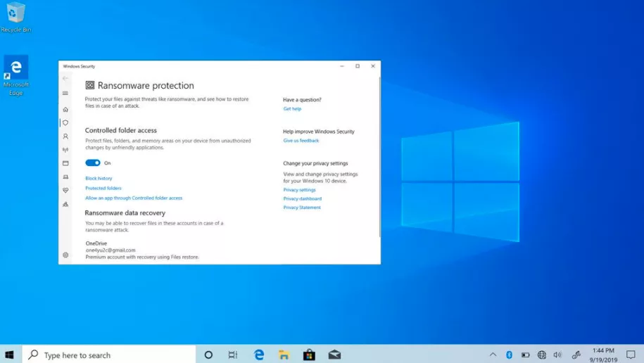The height and width of the screenshot is (363, 644).
Task: Click the Bluetooth tray icon
Action: click(510, 355)
